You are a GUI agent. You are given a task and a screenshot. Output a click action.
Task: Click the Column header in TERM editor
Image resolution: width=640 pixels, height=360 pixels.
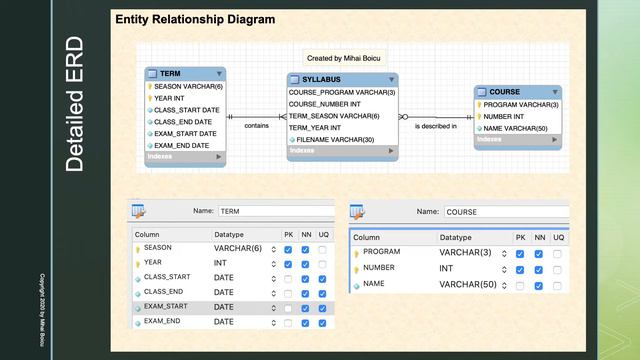pyautogui.click(x=147, y=235)
